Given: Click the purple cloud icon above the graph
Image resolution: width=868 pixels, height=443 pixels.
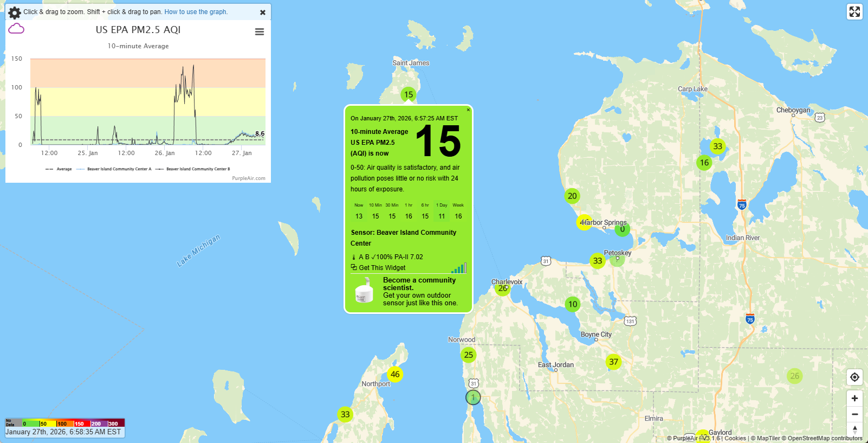Looking at the screenshot, I should (x=16, y=29).
